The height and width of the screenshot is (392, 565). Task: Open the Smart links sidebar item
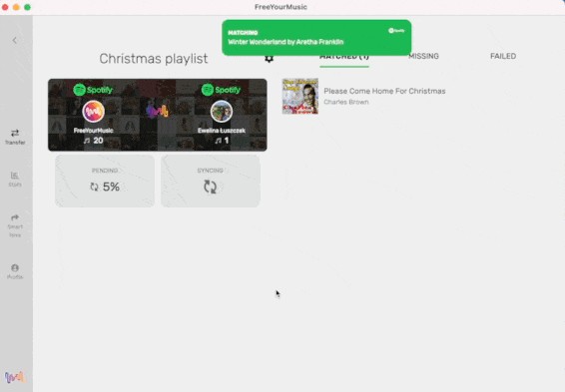tap(15, 225)
